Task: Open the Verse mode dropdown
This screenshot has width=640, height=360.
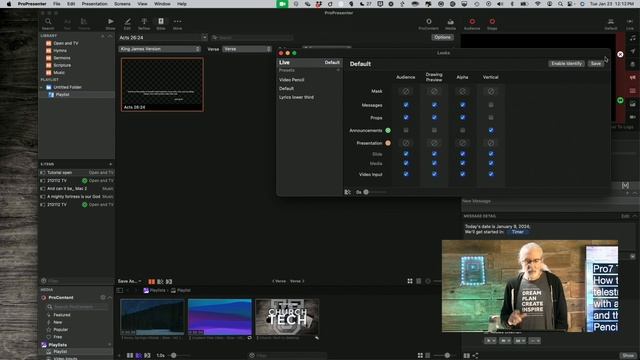Action: click(x=247, y=49)
